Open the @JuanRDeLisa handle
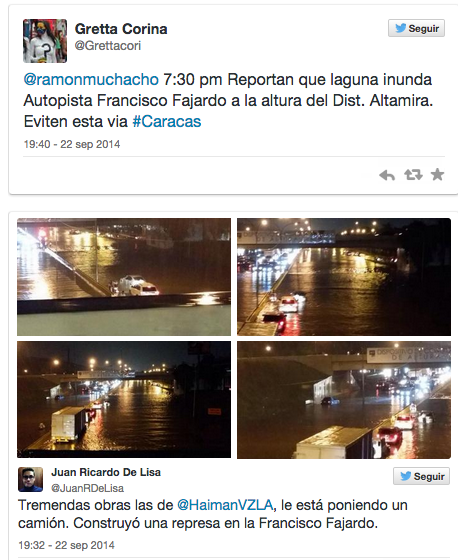Screen dimensions: 458x560 tap(88, 488)
